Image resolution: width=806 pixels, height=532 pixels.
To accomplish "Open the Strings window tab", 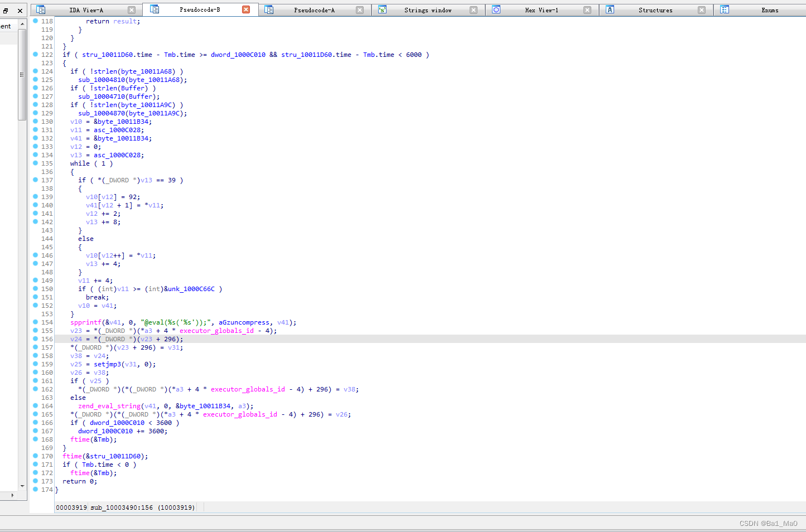I will (x=428, y=10).
